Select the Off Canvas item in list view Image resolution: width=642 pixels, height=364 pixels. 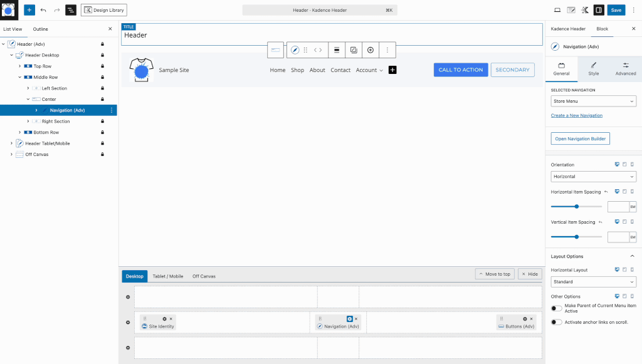pyautogui.click(x=37, y=154)
